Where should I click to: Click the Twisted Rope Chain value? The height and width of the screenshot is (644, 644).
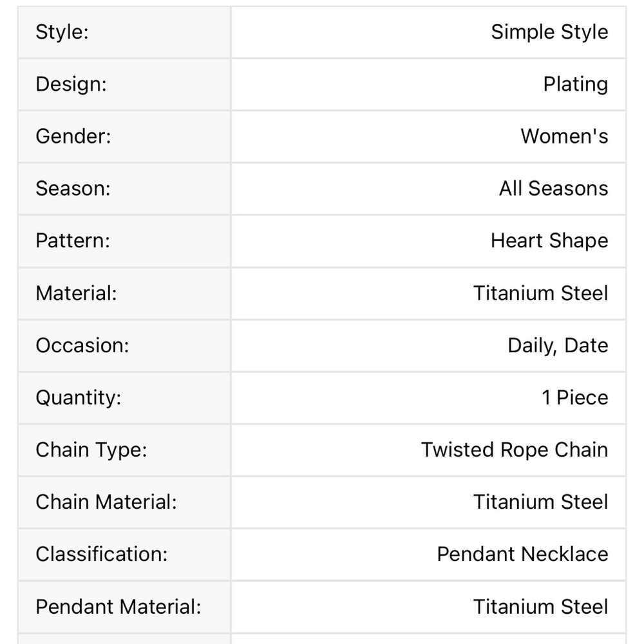point(515,450)
